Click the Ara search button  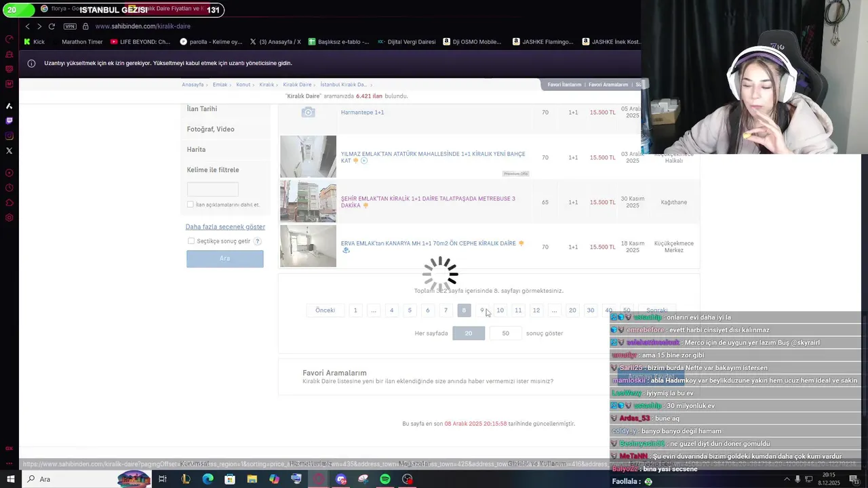click(225, 258)
